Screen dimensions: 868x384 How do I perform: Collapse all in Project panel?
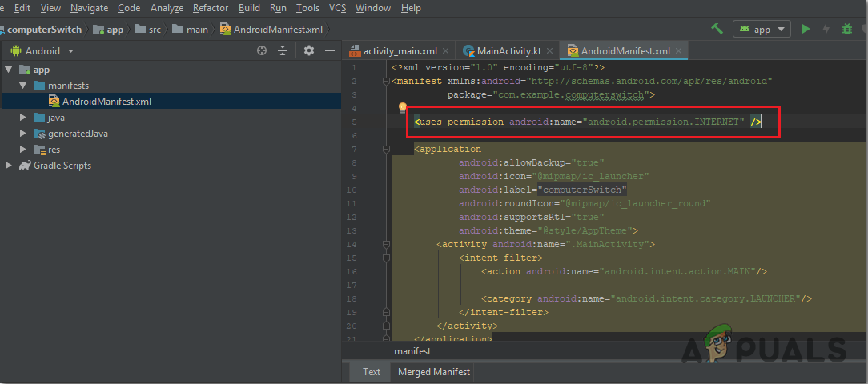pos(283,50)
